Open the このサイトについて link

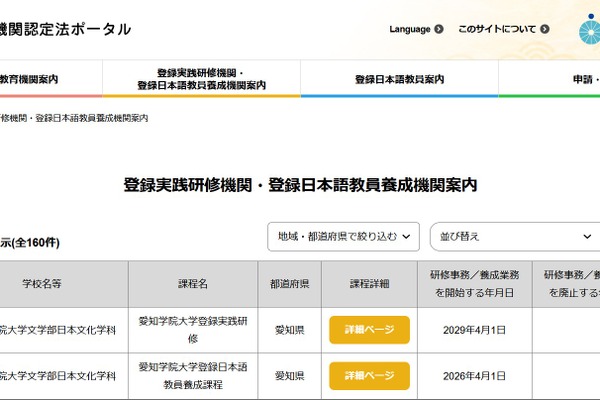click(504, 29)
